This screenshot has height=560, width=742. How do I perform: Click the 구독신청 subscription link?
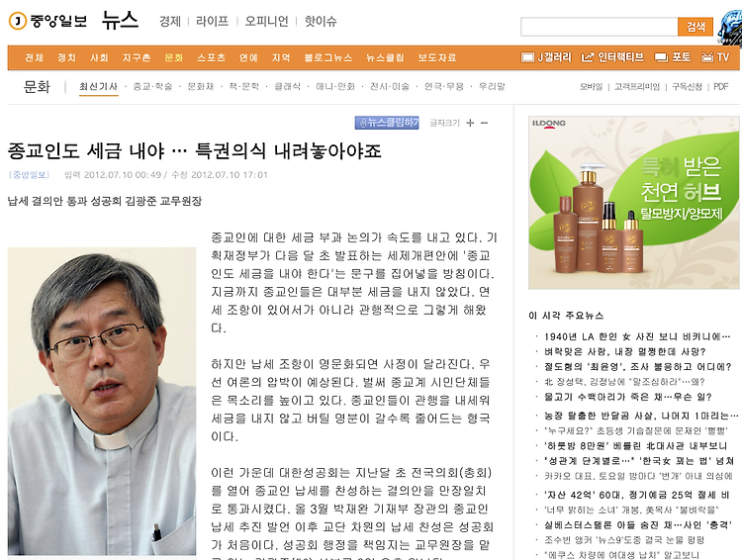(688, 87)
